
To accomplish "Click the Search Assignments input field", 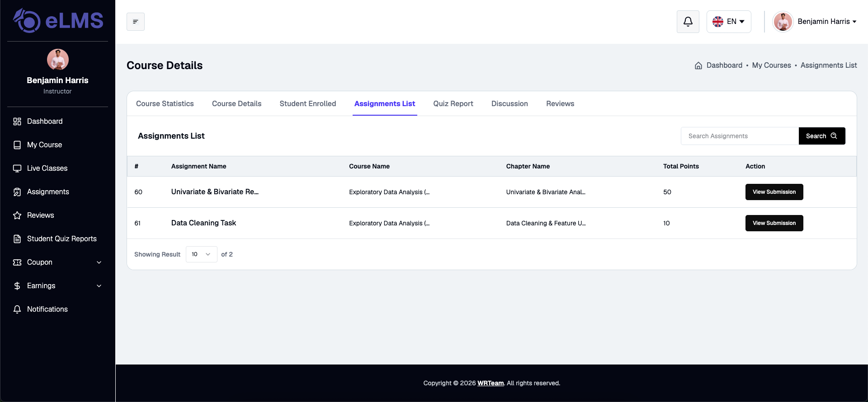I will [740, 136].
